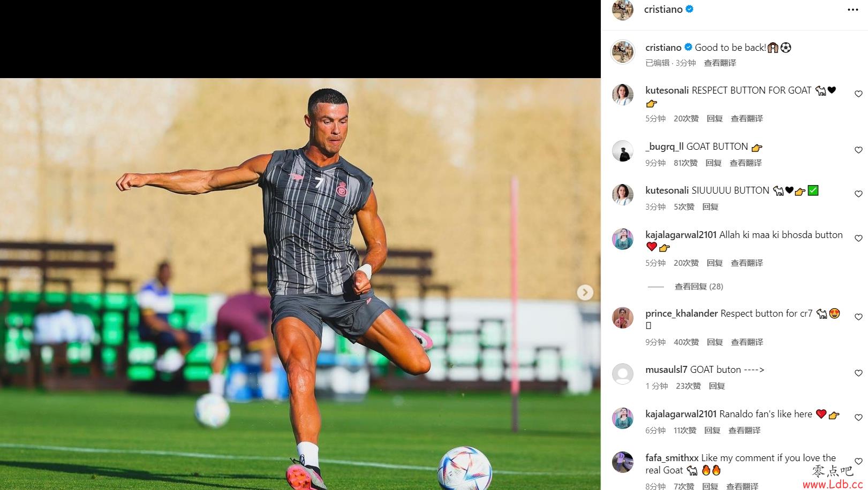Open cristiano's profile picture in header
The image size is (868, 490).
tap(623, 10)
